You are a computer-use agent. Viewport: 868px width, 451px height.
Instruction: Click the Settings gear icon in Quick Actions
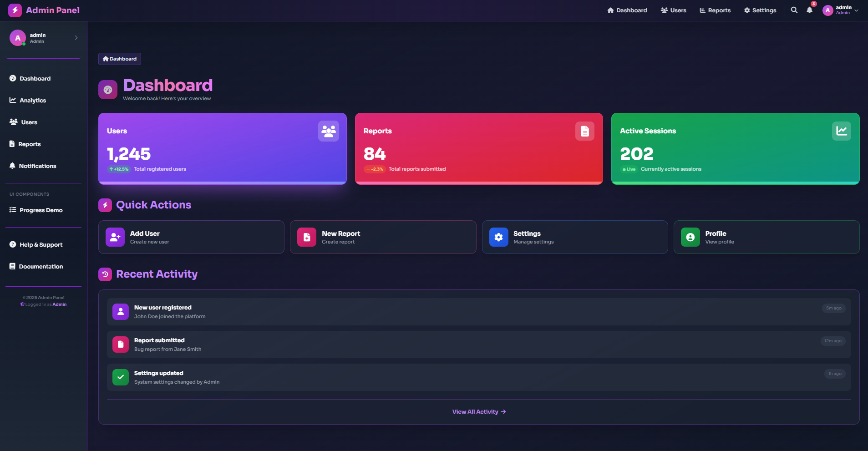pos(498,237)
